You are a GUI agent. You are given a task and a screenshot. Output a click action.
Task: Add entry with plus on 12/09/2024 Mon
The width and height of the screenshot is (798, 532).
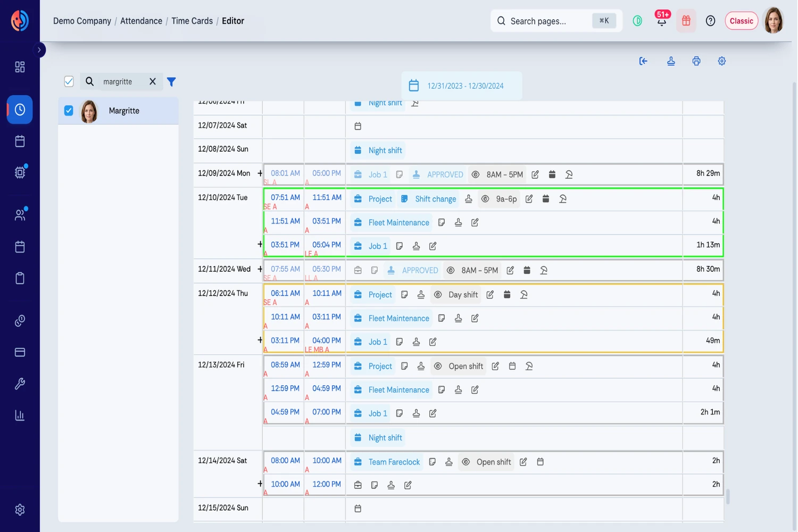pos(260,173)
